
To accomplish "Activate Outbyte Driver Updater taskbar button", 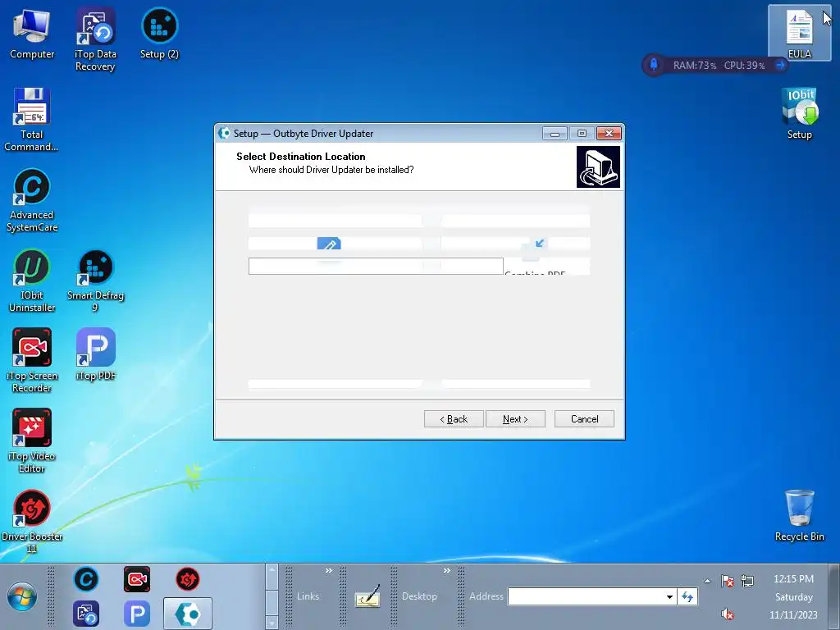I will coord(188,614).
